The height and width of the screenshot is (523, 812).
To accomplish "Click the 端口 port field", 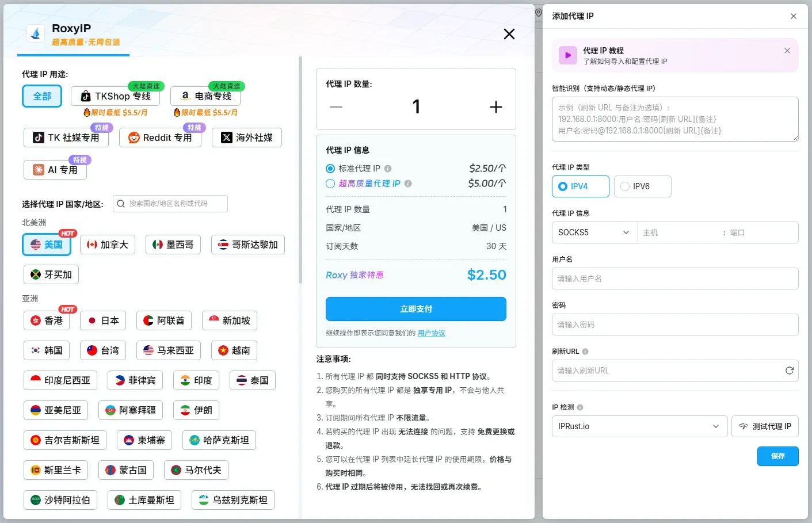I will (x=761, y=232).
